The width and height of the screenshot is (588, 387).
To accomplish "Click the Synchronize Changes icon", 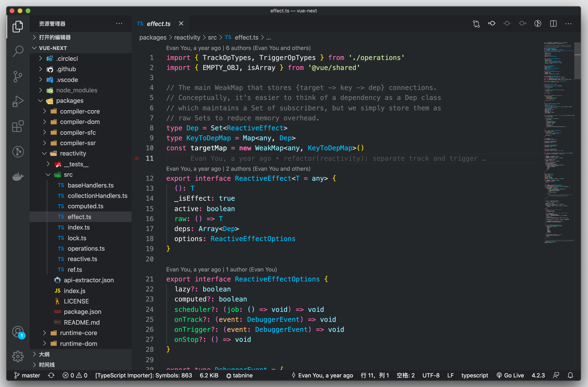I will point(51,375).
